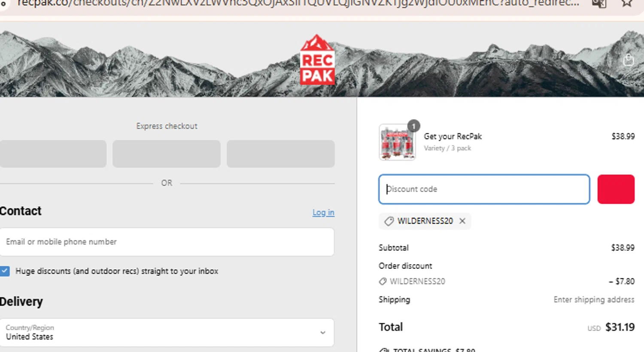
Task: Select the 'Get your RecPak' product name
Action: [x=453, y=136]
